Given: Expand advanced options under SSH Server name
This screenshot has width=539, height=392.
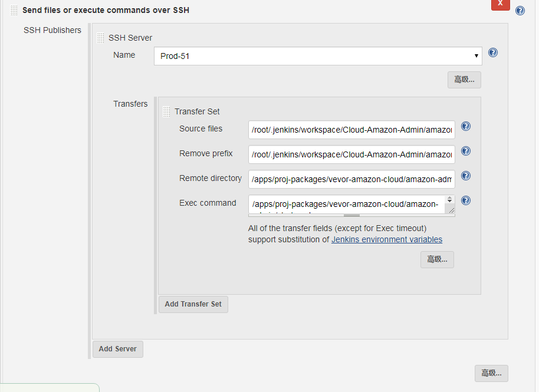Looking at the screenshot, I should tap(464, 80).
